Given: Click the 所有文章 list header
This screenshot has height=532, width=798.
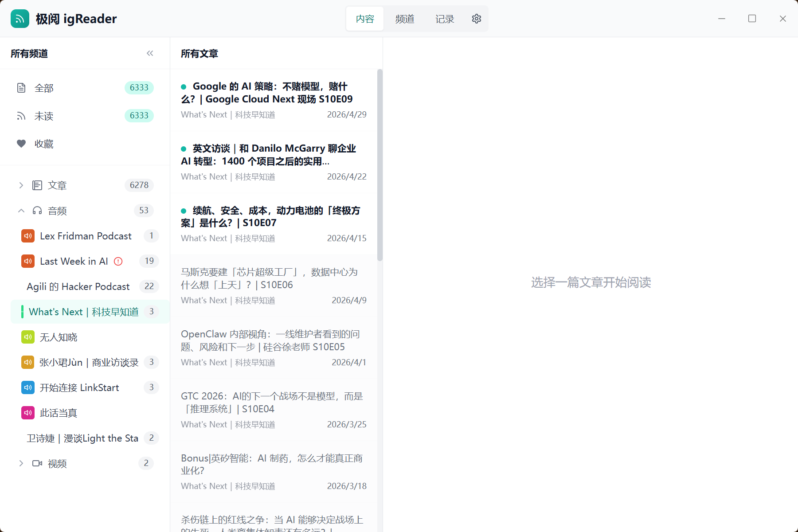Looking at the screenshot, I should point(199,54).
